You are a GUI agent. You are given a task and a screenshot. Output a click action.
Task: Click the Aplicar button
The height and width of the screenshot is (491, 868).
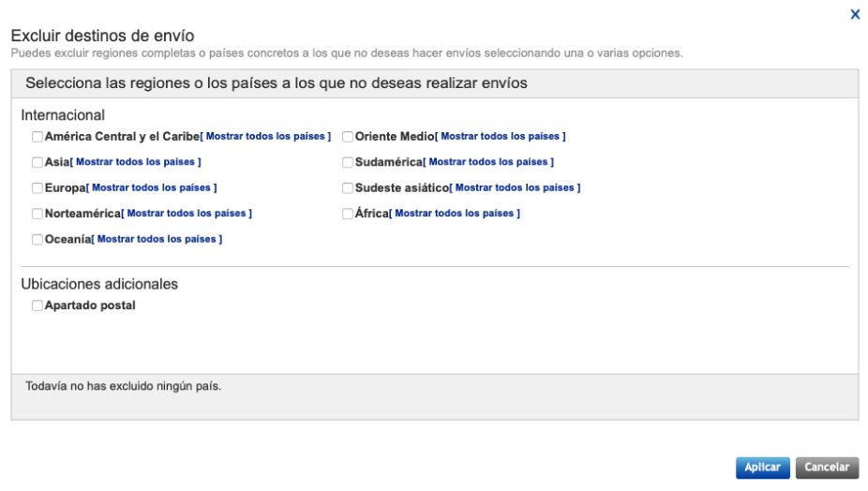point(762,468)
